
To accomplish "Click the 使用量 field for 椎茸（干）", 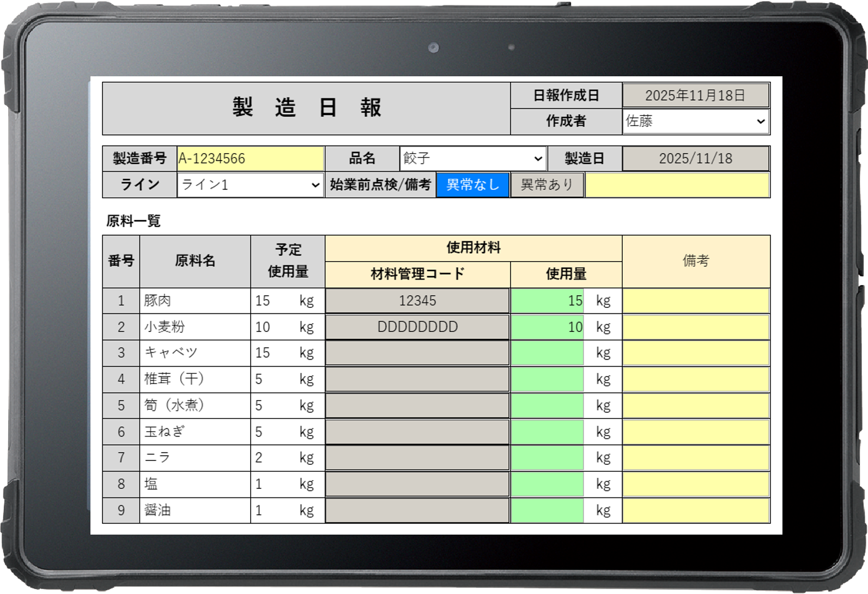I will (x=547, y=379).
